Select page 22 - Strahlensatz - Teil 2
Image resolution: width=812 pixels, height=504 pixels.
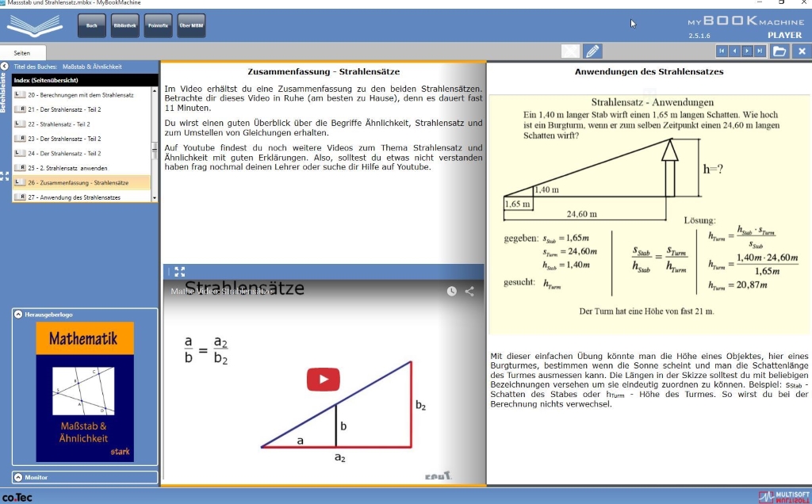coord(82,124)
